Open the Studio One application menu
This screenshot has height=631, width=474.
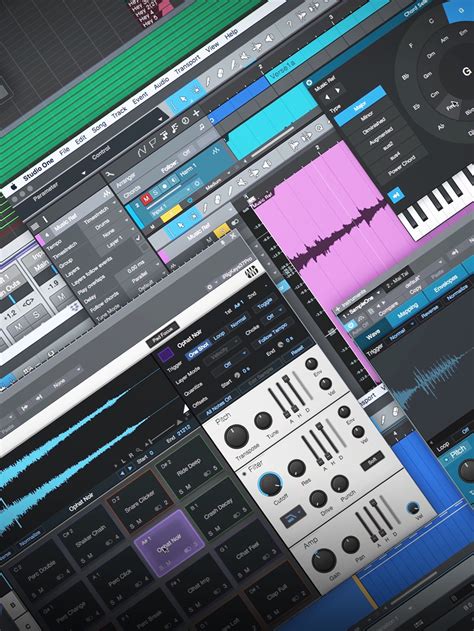point(39,169)
